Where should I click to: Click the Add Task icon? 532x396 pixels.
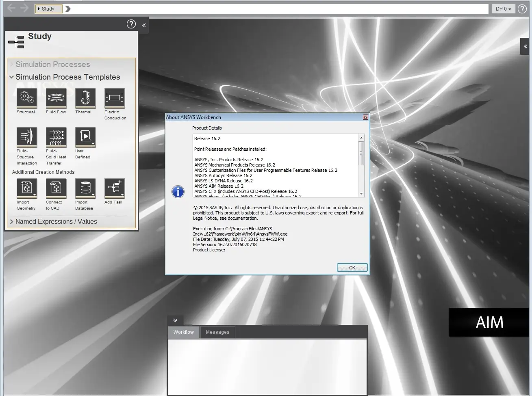pos(115,188)
